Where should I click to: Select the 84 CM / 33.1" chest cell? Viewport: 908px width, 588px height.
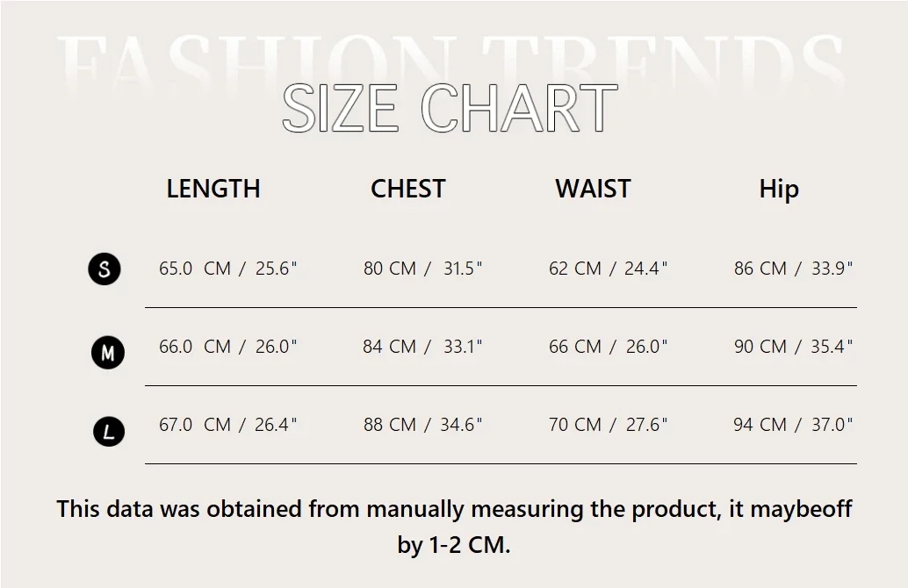[x=423, y=347]
